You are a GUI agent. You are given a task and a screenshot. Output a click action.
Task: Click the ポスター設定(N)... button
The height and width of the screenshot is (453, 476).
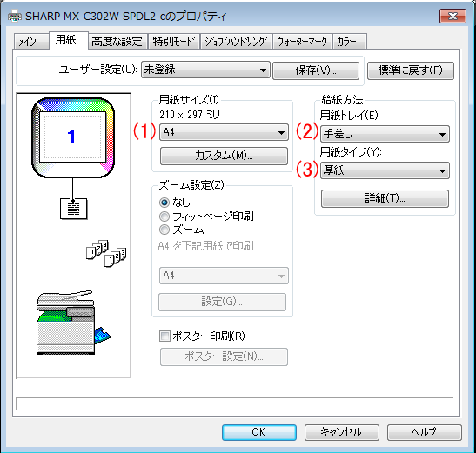(224, 356)
